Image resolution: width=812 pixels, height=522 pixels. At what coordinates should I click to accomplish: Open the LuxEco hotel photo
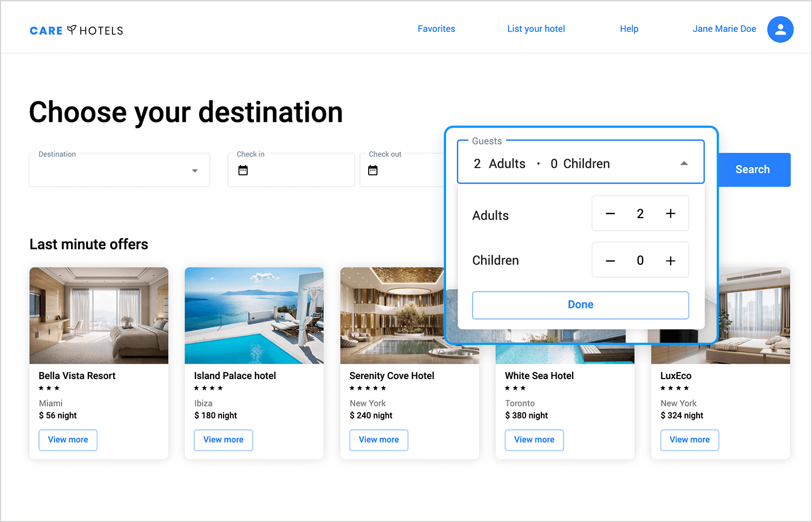coord(754,316)
